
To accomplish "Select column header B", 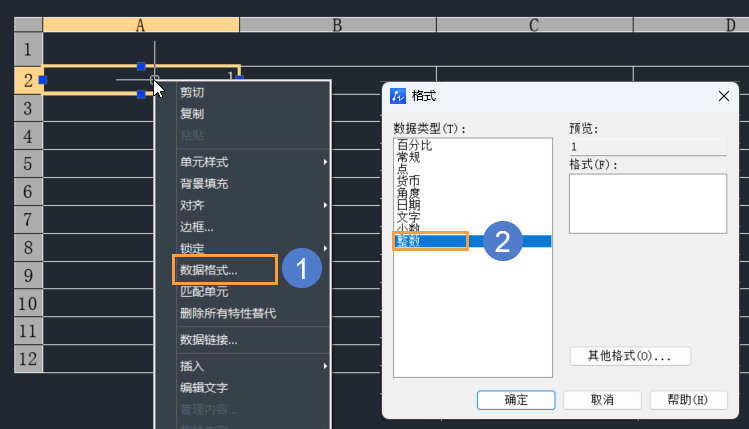I will tap(338, 25).
